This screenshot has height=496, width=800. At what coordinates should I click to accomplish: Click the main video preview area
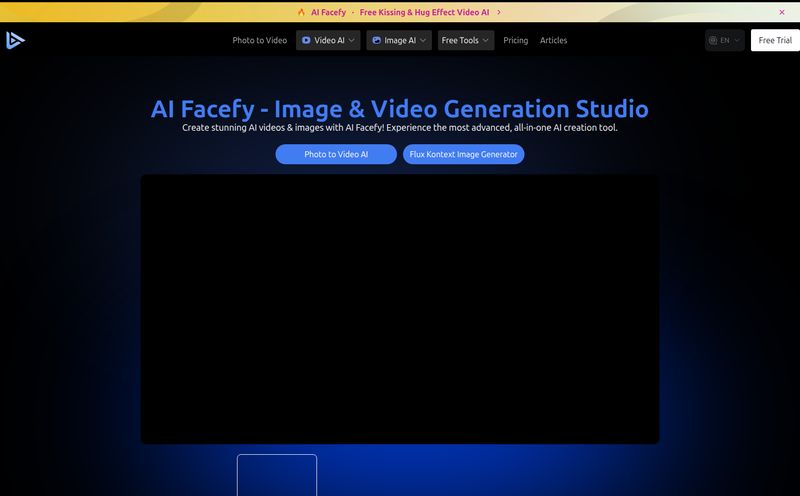pos(400,309)
